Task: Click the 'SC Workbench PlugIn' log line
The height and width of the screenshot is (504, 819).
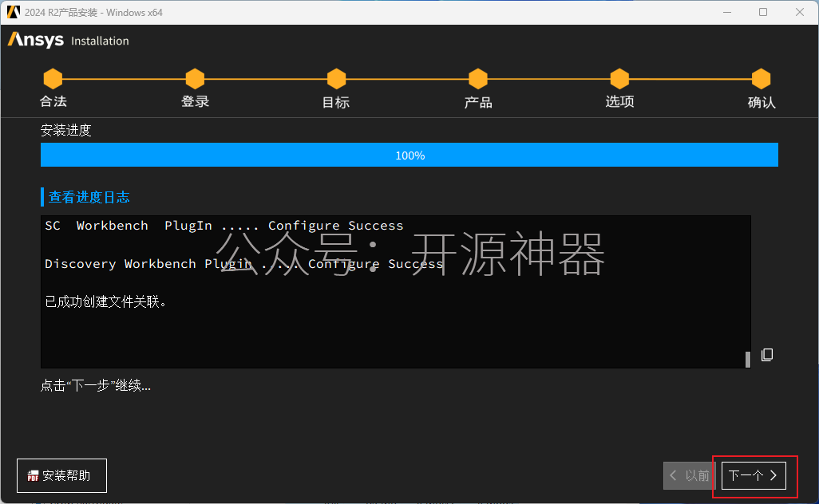Action: [x=224, y=226]
